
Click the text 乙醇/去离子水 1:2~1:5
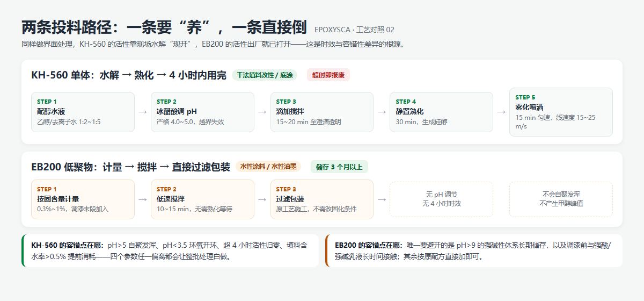[x=69, y=122]
